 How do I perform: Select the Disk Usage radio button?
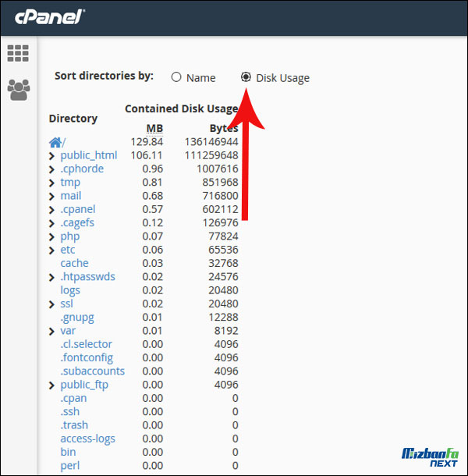tap(246, 77)
